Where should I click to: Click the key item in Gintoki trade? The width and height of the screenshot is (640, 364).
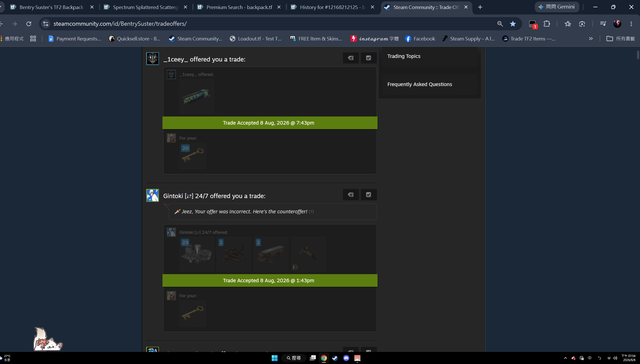193,313
